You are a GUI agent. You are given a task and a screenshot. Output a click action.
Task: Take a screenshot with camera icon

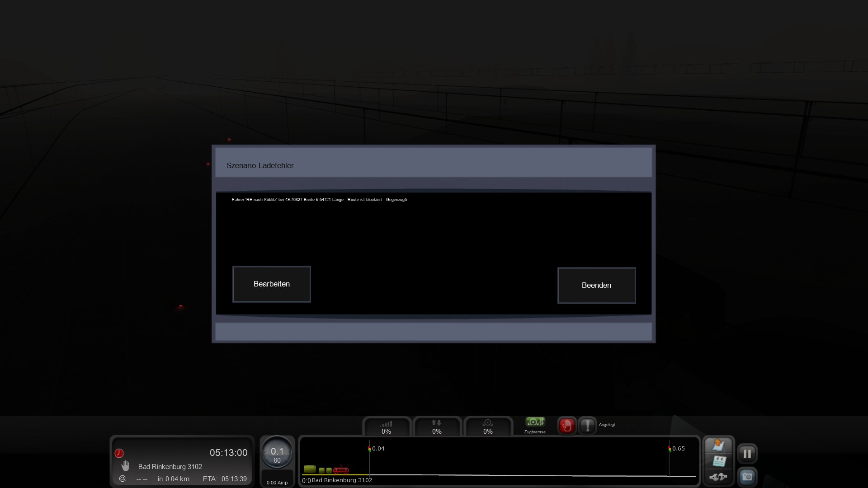[747, 477]
